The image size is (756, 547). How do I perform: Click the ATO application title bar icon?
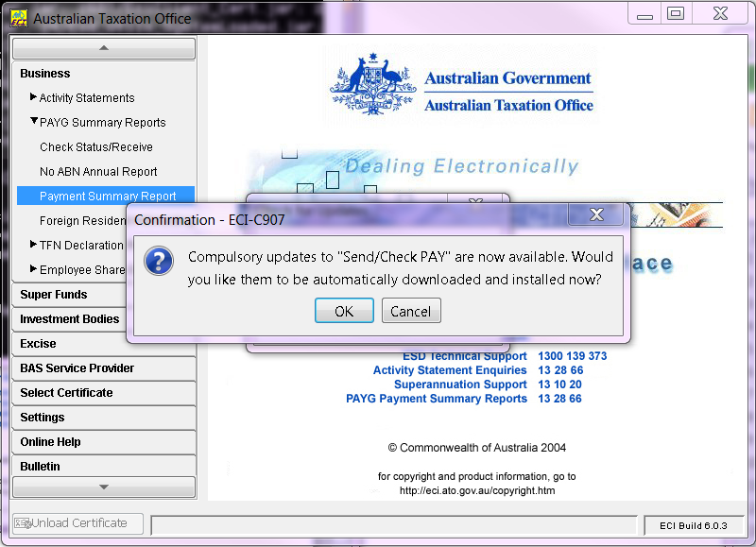tap(19, 18)
